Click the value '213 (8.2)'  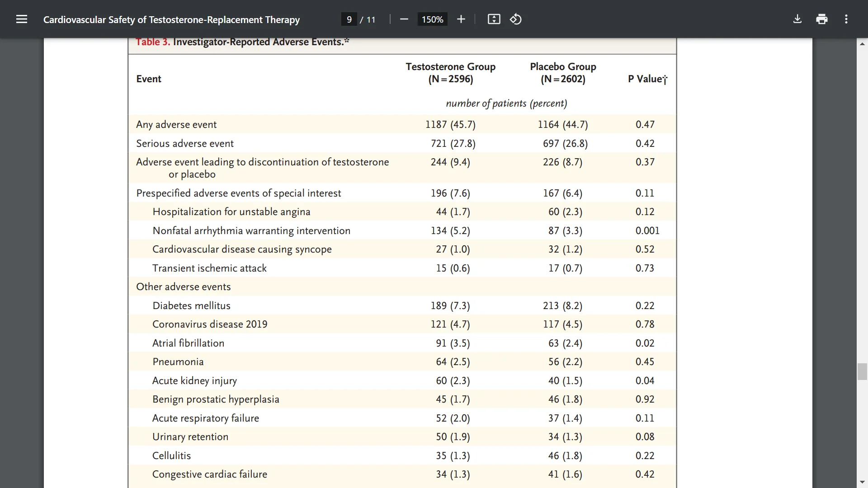coord(563,306)
